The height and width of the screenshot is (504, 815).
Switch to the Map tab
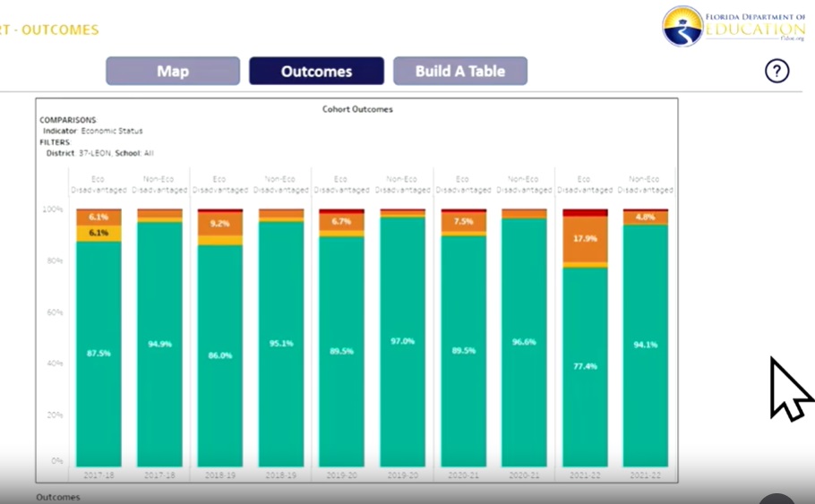pyautogui.click(x=173, y=72)
